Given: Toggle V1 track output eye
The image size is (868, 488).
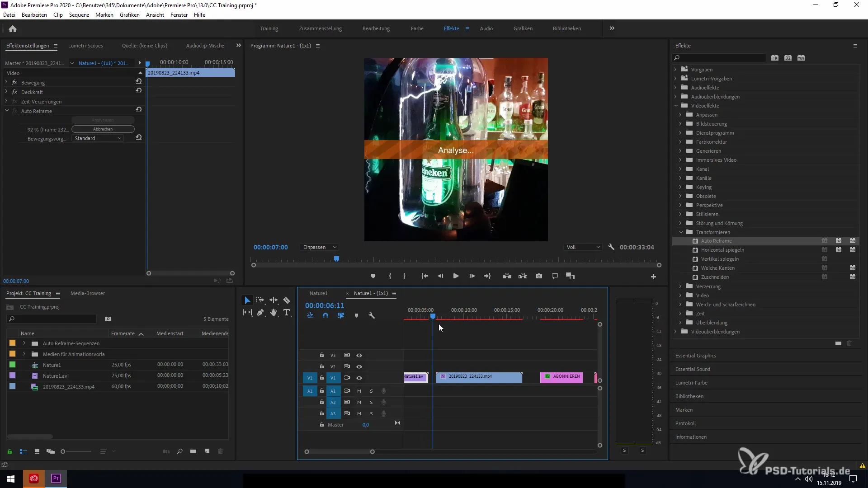Looking at the screenshot, I should pos(359,378).
